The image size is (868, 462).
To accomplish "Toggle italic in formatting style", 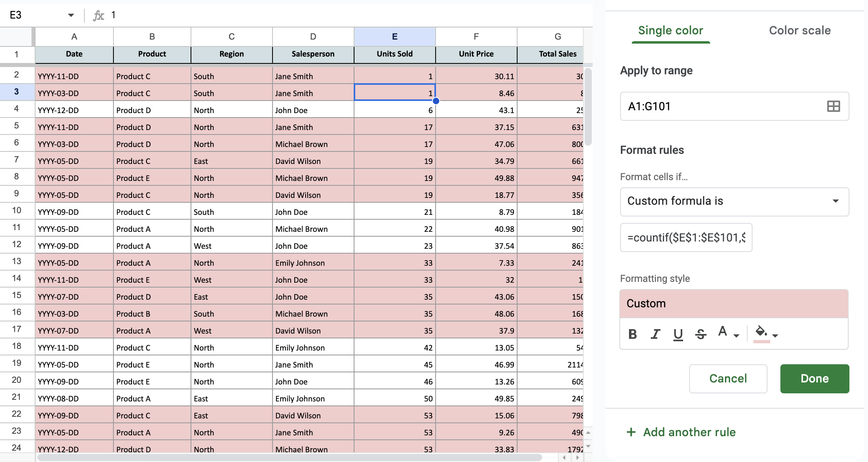I will tap(655, 334).
